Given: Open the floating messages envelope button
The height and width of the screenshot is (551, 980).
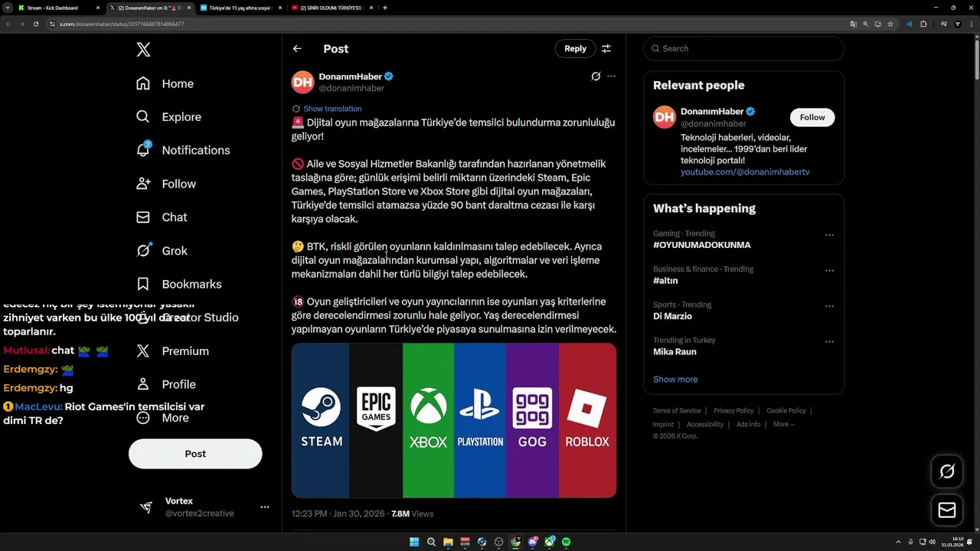Looking at the screenshot, I should (x=947, y=510).
